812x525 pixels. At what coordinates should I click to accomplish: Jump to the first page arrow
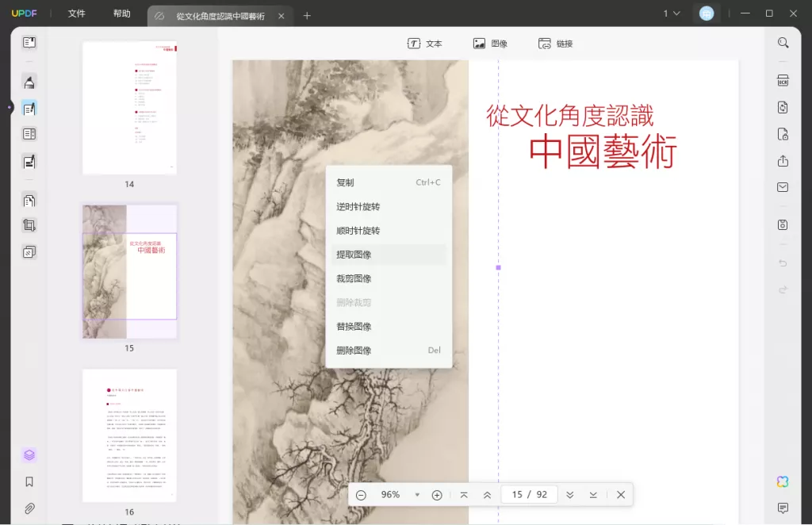(x=464, y=495)
